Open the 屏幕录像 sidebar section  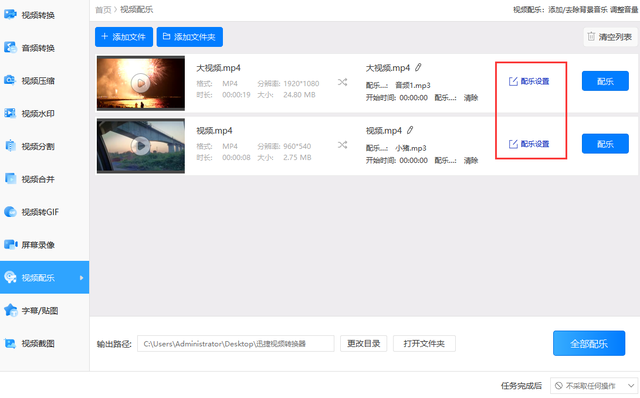(44, 245)
